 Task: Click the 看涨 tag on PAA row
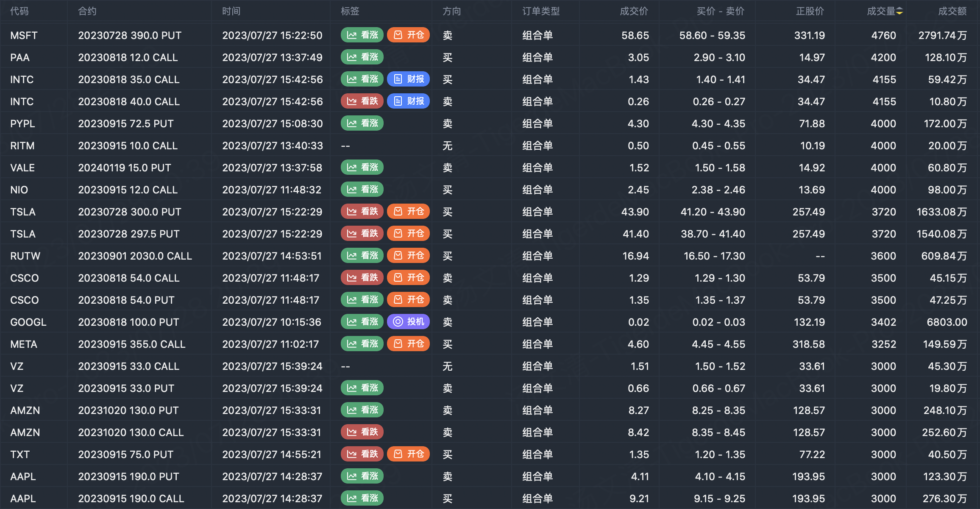point(362,57)
